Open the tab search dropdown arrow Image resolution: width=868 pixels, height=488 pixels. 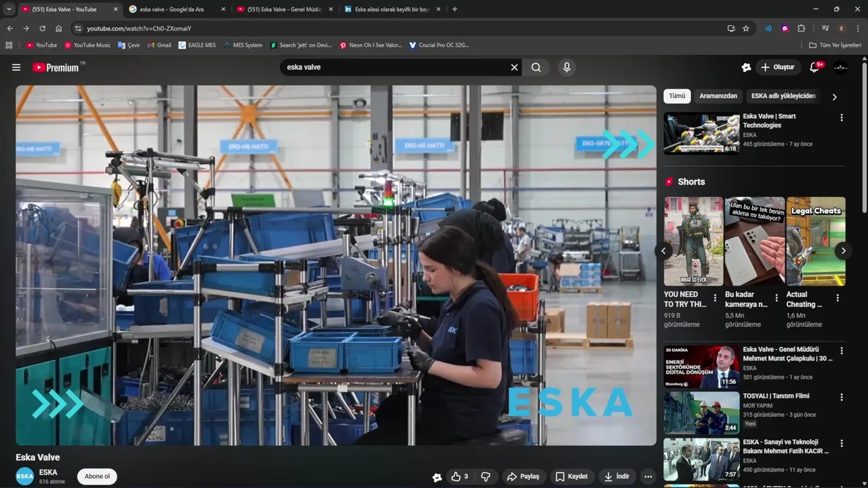[x=9, y=9]
